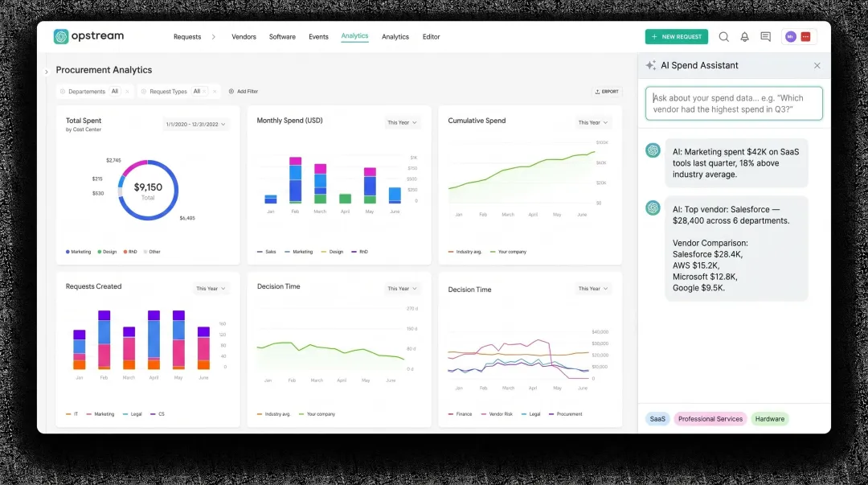
Task: Toggle Your company legend in Cumulative Spend
Action: [x=508, y=252]
